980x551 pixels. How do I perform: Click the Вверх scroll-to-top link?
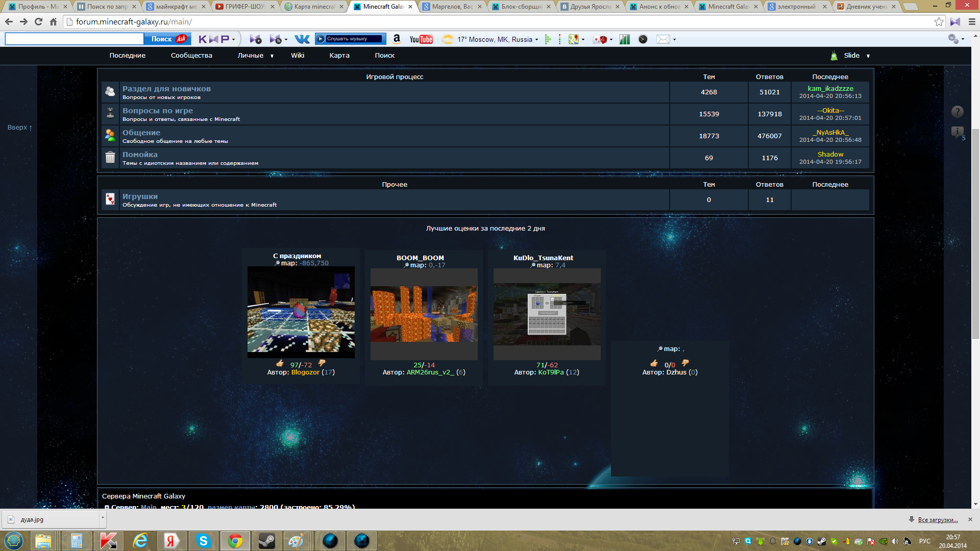click(19, 128)
